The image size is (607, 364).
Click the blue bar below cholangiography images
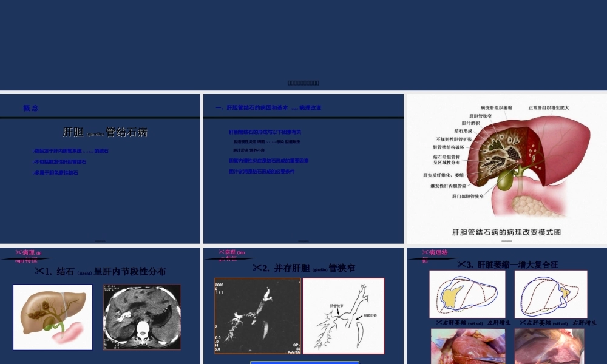304,362
